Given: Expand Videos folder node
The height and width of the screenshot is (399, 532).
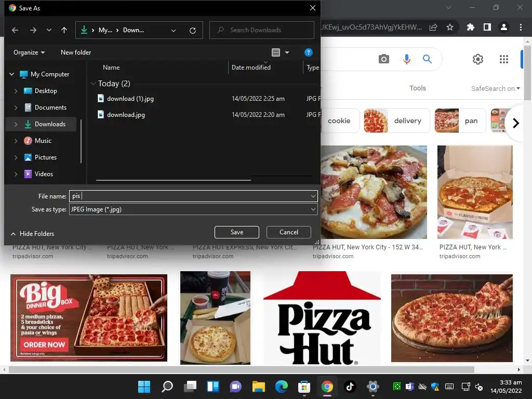Looking at the screenshot, I should (x=16, y=174).
